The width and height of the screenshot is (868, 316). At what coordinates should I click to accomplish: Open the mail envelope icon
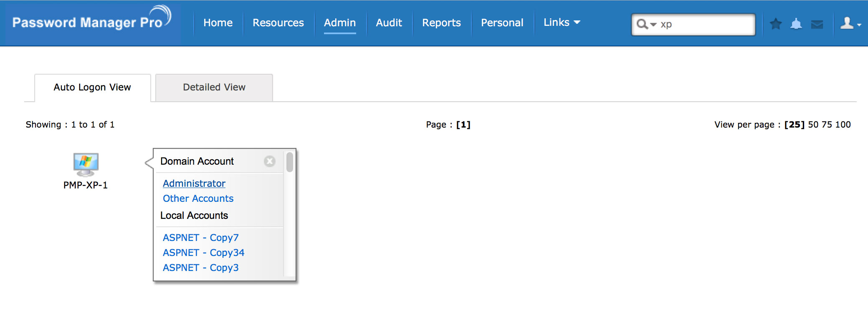click(x=817, y=25)
